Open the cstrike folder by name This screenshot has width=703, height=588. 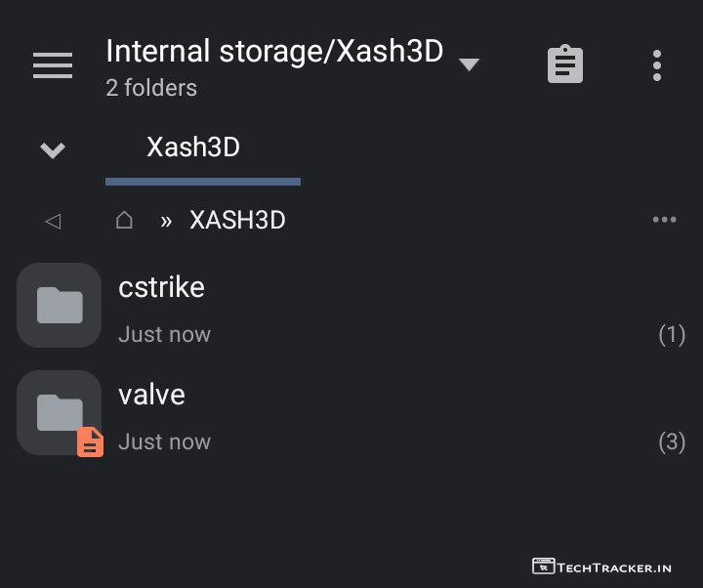click(161, 287)
